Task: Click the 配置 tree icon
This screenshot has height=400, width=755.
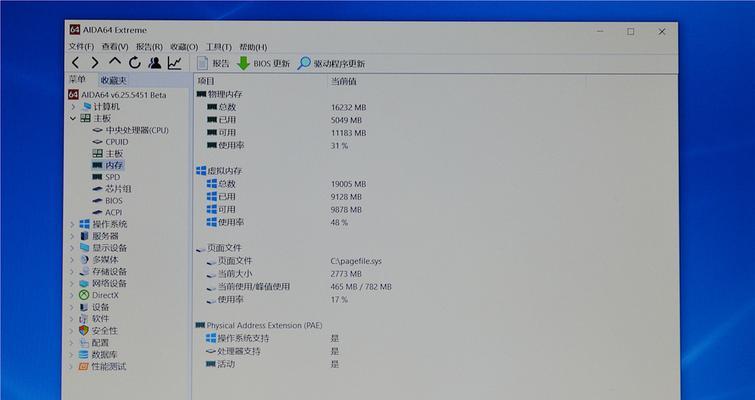Action: click(84, 342)
